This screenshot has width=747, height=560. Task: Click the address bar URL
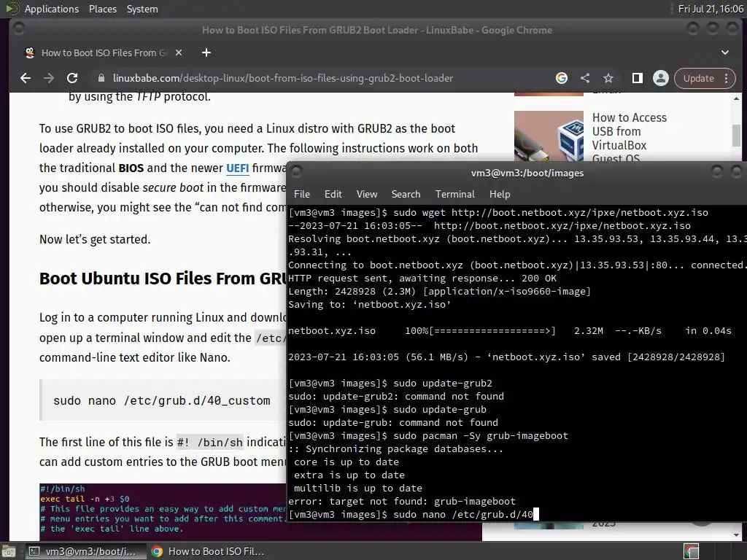pyautogui.click(x=283, y=78)
